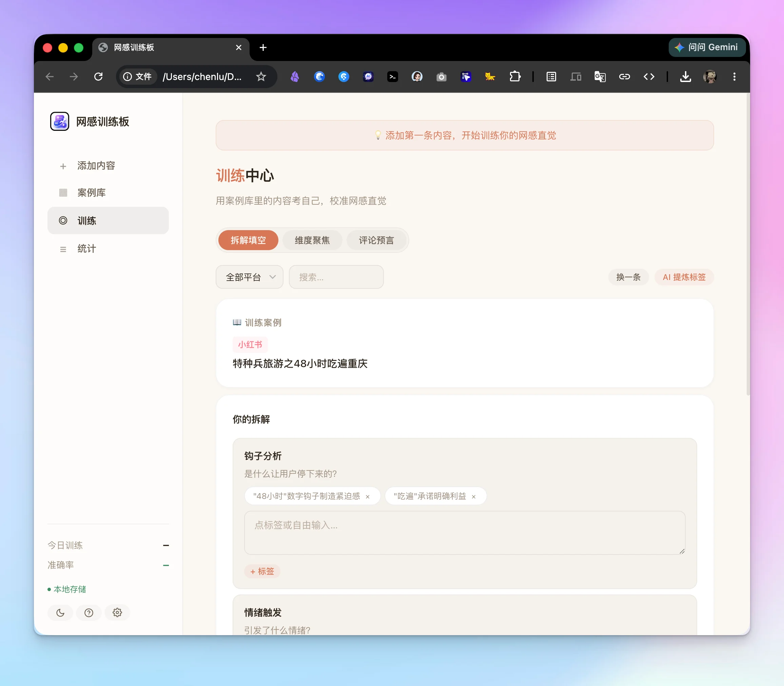The width and height of the screenshot is (784, 686).
Task: Open 添加内容 in the sidebar
Action: click(108, 165)
